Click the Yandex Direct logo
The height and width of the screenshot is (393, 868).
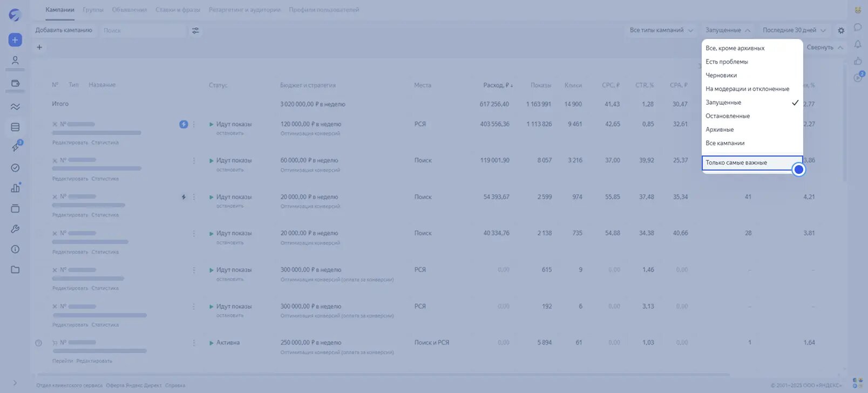pyautogui.click(x=15, y=15)
